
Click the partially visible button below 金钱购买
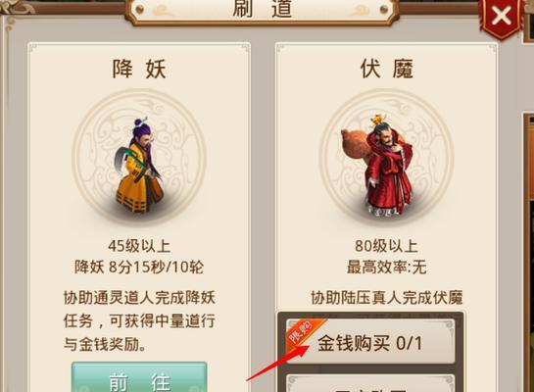(370, 383)
